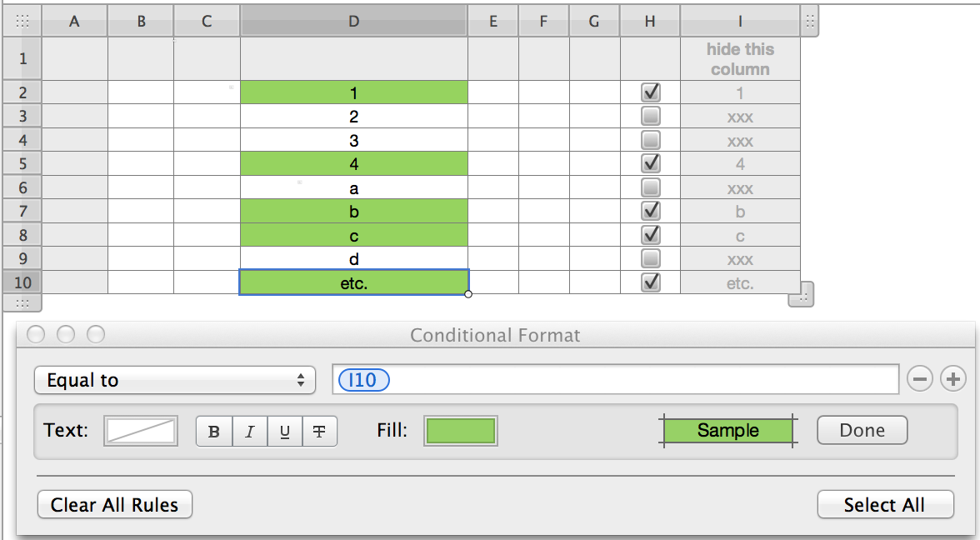The width and height of the screenshot is (980, 540).
Task: Click the add-column handle at the top right
Action: tap(810, 22)
